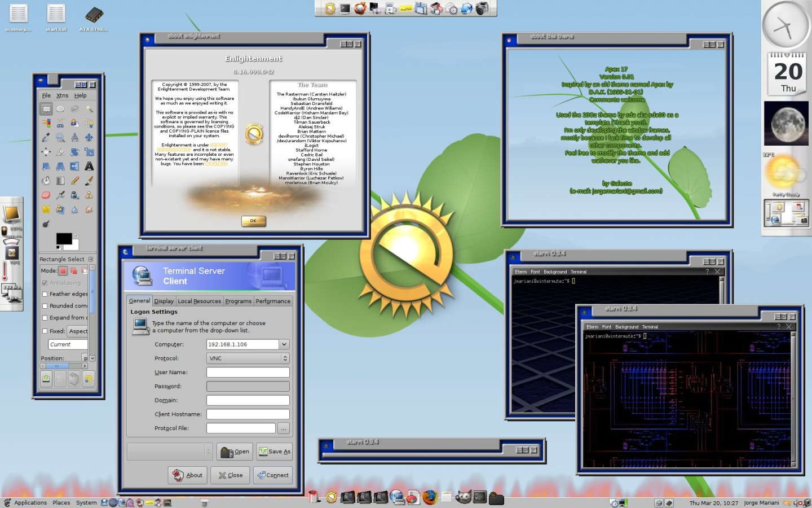Select the Select by Color tool
This screenshot has width=812, height=508.
pos(46,123)
